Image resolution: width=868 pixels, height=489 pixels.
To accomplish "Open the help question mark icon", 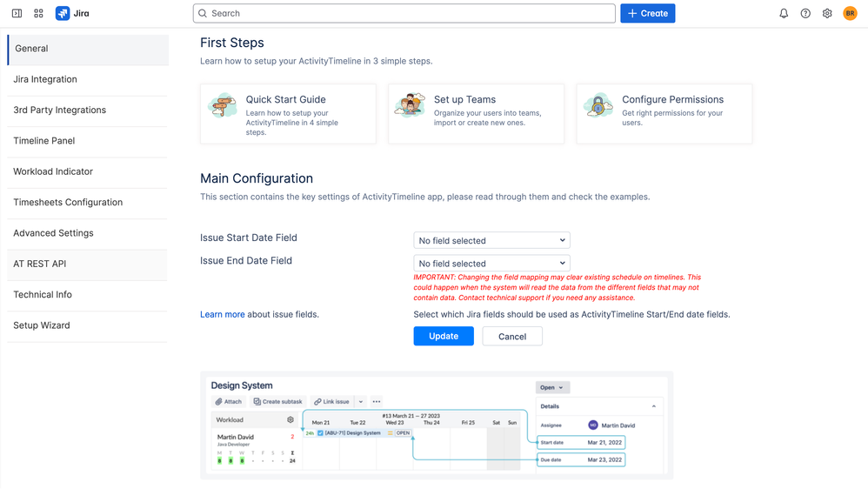I will coord(805,13).
